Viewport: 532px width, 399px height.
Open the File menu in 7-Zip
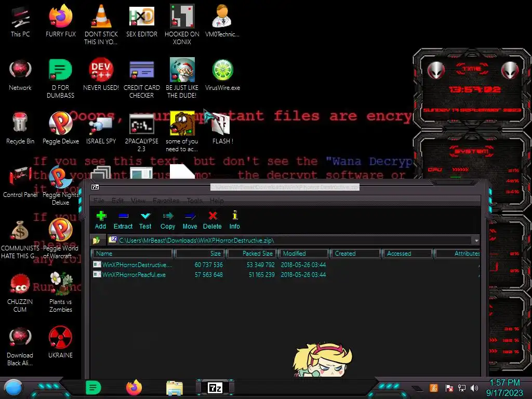pyautogui.click(x=99, y=201)
